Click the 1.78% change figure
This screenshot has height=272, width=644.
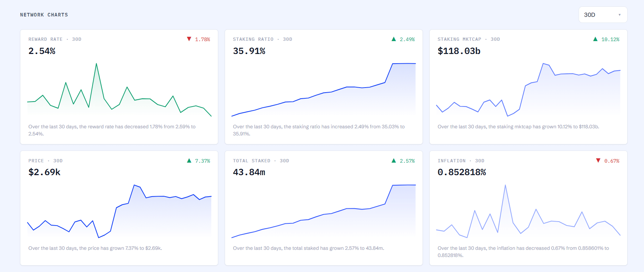(x=203, y=39)
